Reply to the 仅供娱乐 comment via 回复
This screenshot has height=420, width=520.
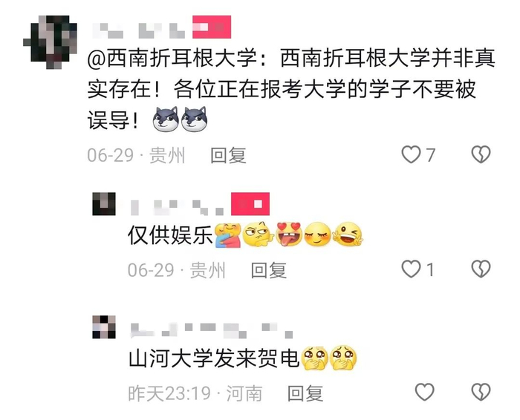(269, 270)
